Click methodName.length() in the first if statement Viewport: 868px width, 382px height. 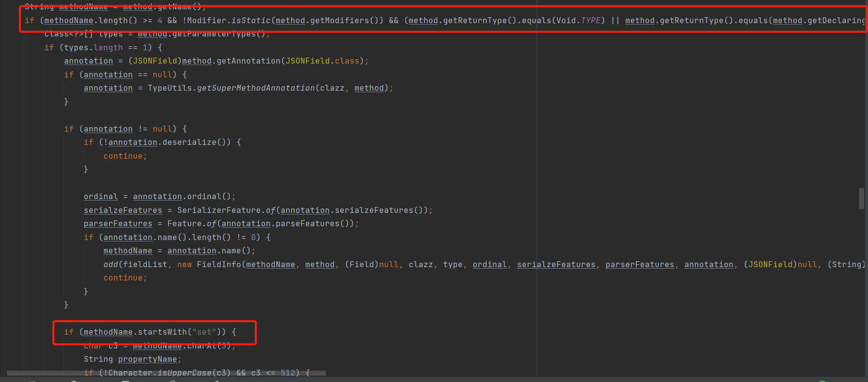pyautogui.click(x=91, y=20)
